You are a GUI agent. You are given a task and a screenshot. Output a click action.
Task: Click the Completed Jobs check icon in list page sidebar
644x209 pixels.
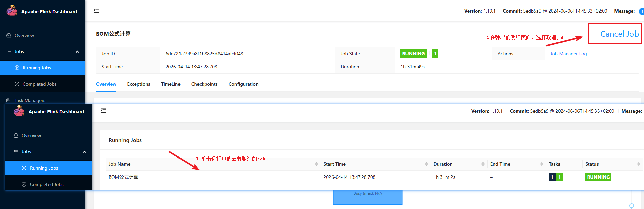pyautogui.click(x=24, y=184)
